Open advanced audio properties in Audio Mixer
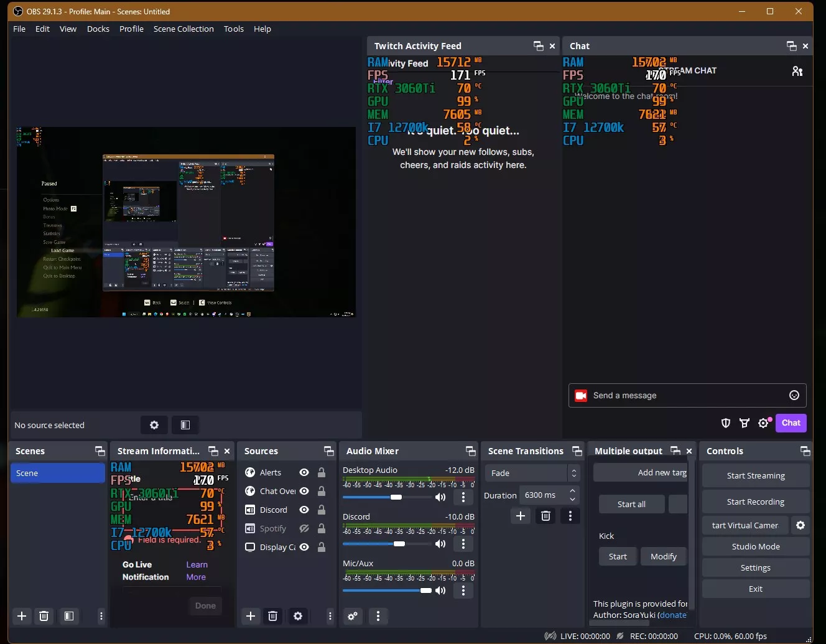 click(x=352, y=617)
